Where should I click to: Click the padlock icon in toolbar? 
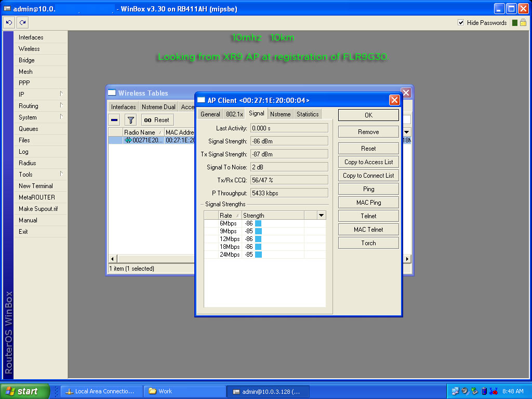(x=523, y=23)
